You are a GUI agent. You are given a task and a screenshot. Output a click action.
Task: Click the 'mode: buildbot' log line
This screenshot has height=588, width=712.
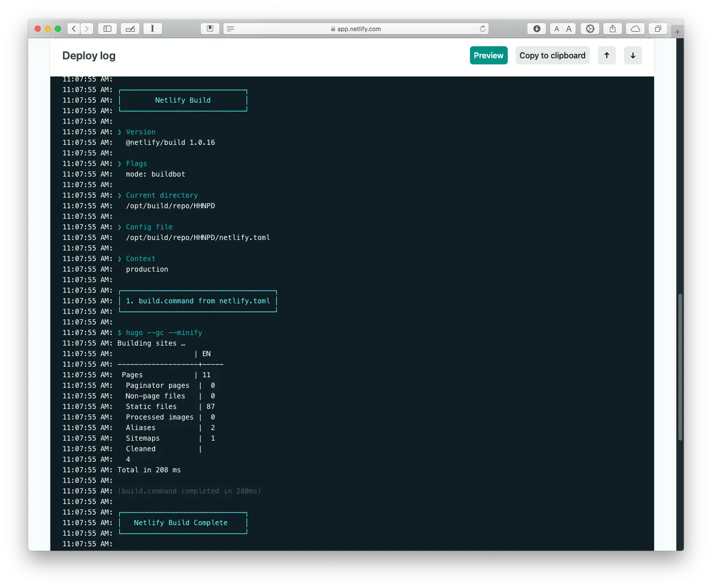point(155,174)
